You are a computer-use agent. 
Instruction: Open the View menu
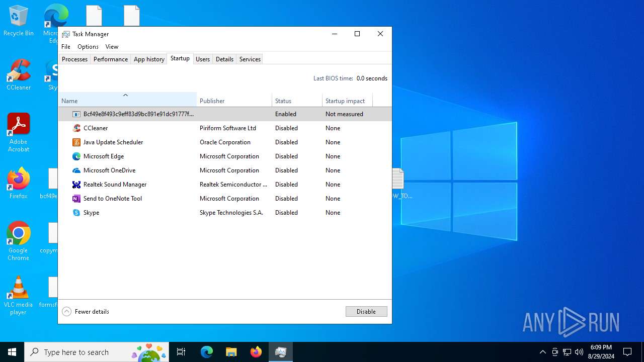(x=112, y=47)
